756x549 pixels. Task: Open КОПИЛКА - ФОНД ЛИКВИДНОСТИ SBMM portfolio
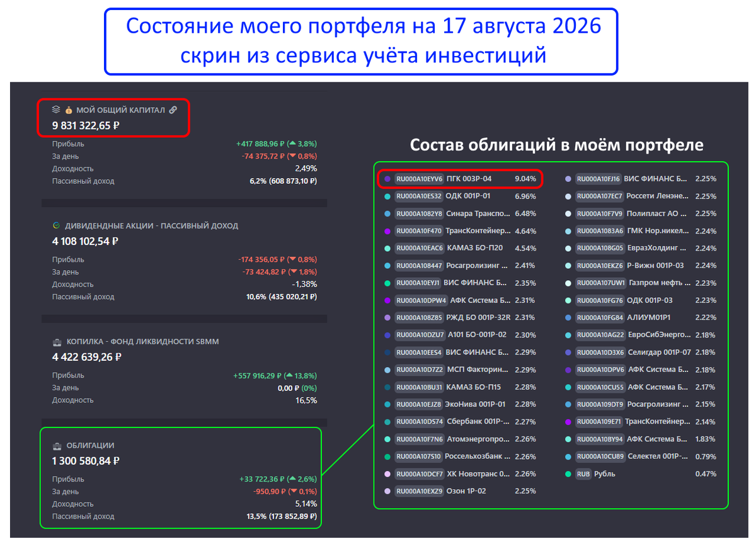(x=142, y=342)
